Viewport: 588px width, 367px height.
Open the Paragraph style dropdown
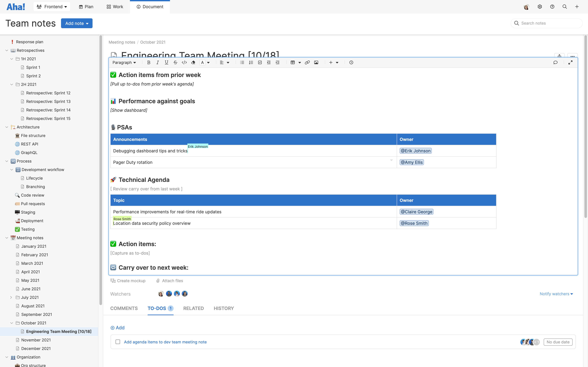point(124,62)
